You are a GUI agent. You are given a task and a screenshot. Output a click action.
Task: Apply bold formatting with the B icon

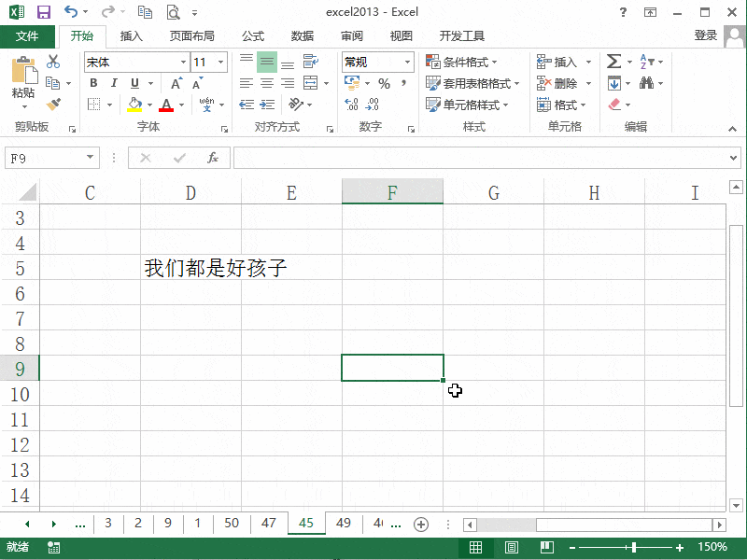pyautogui.click(x=93, y=82)
